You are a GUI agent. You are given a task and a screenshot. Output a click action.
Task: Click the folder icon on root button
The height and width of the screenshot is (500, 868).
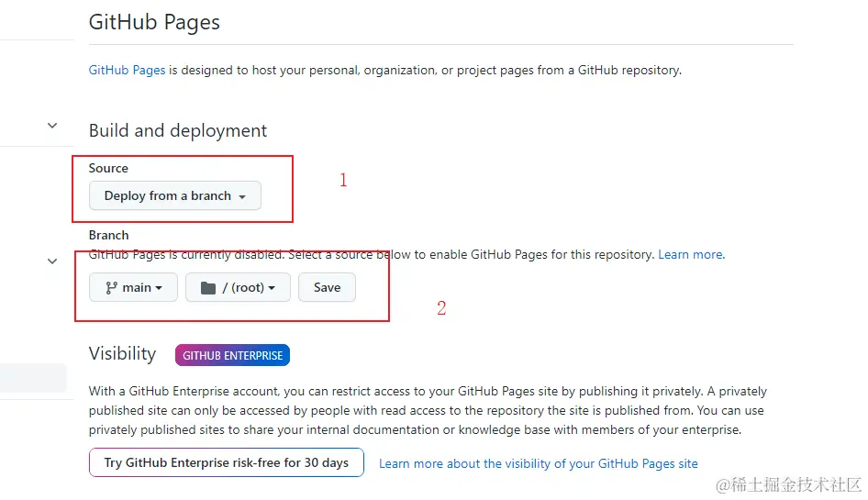pos(208,288)
